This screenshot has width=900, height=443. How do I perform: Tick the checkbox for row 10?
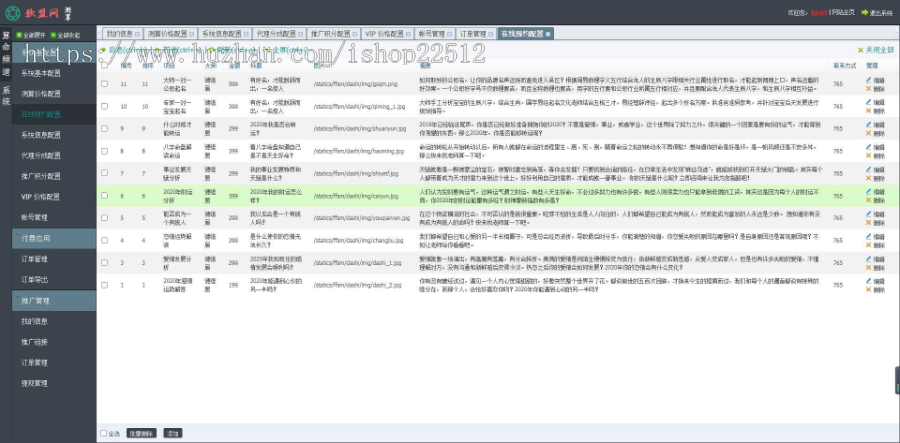pyautogui.click(x=104, y=106)
